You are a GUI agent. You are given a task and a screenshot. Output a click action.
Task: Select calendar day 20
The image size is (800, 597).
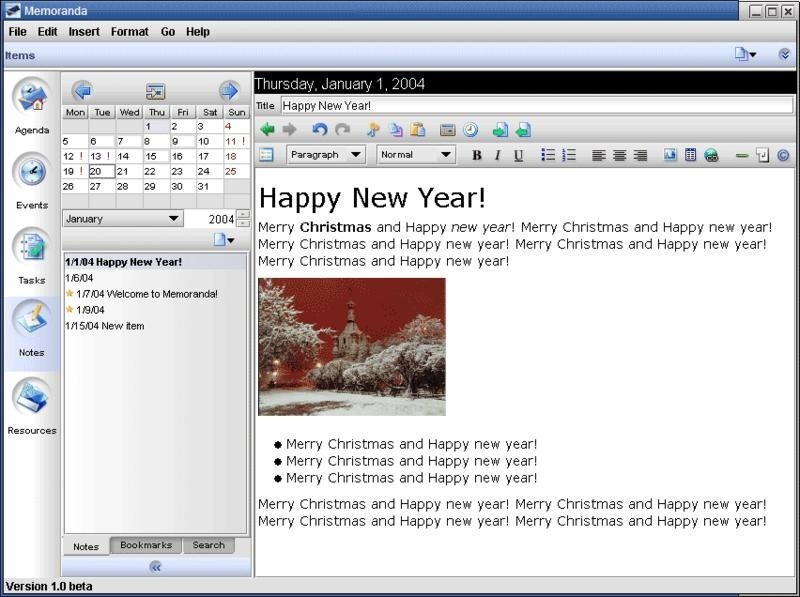pyautogui.click(x=102, y=171)
